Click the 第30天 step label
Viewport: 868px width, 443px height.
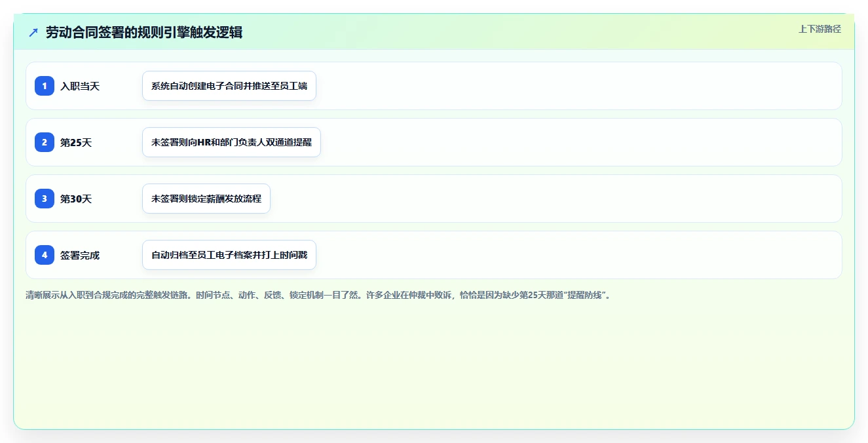76,199
